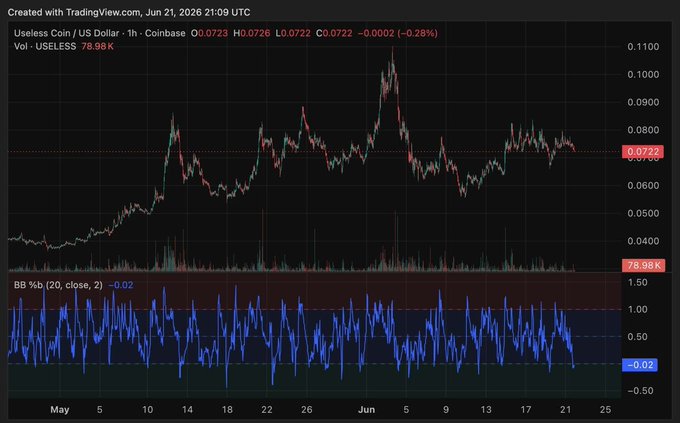
Task: Click the '22' date label on time axis
Action: (x=267, y=410)
